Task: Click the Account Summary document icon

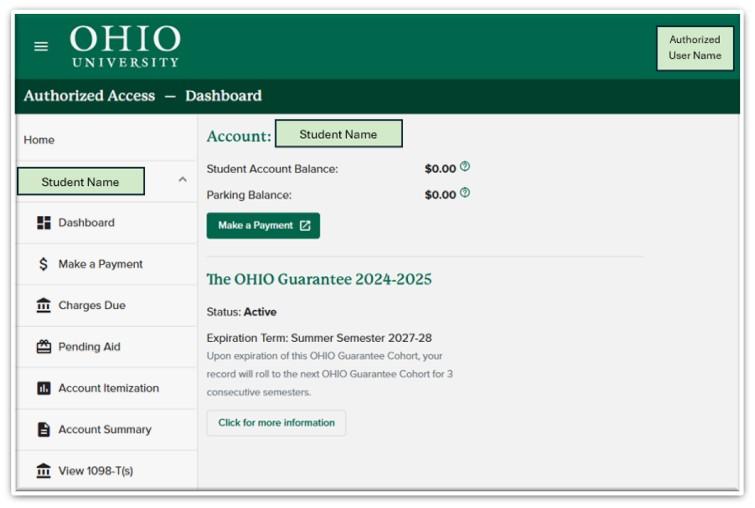Action: pos(43,430)
